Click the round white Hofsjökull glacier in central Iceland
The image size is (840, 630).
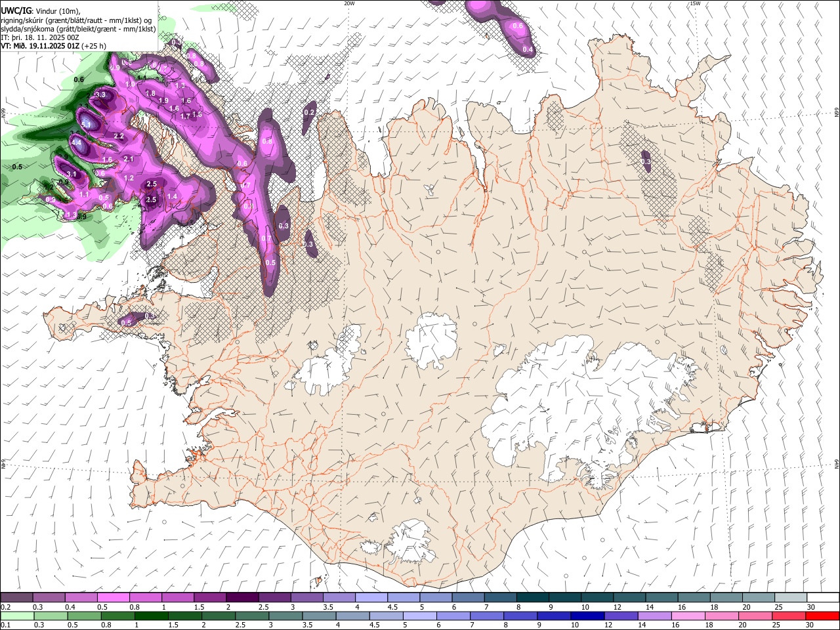(x=431, y=340)
